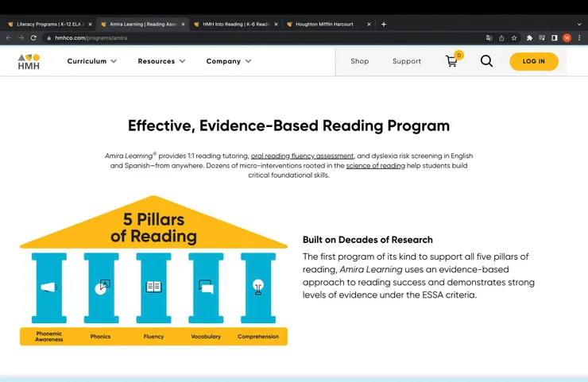This screenshot has height=382, width=588.
Task: Click the search magnifier icon
Action: [x=486, y=61]
